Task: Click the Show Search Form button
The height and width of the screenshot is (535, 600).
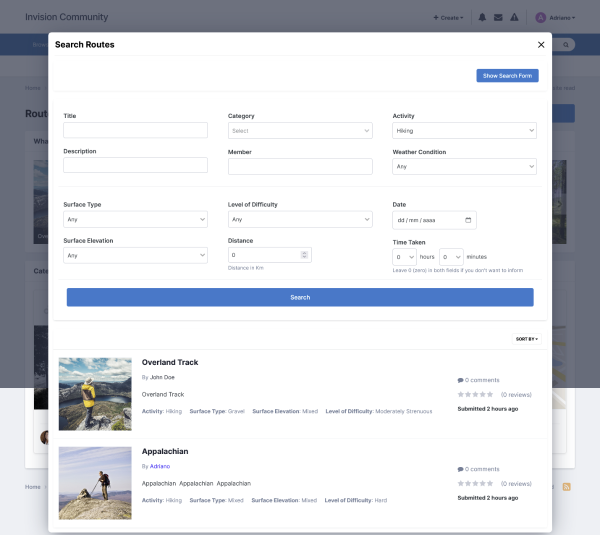Action: point(507,76)
